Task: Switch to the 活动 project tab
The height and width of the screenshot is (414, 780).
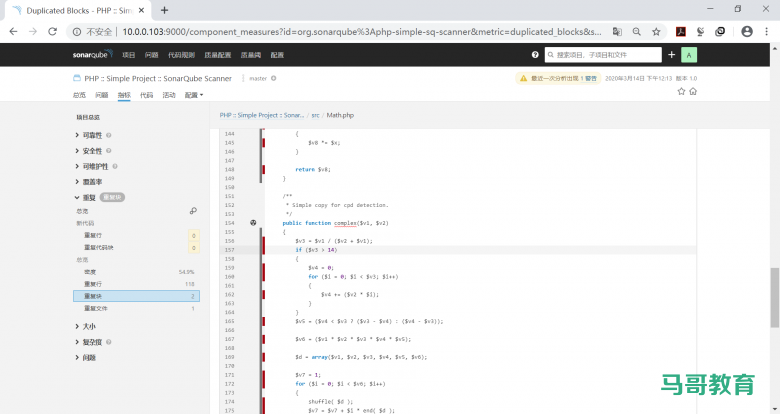Action: (169, 95)
